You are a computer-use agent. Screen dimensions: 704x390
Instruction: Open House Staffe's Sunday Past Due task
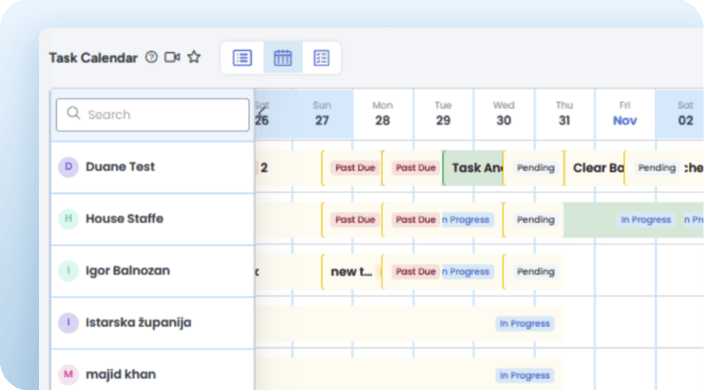pyautogui.click(x=351, y=220)
